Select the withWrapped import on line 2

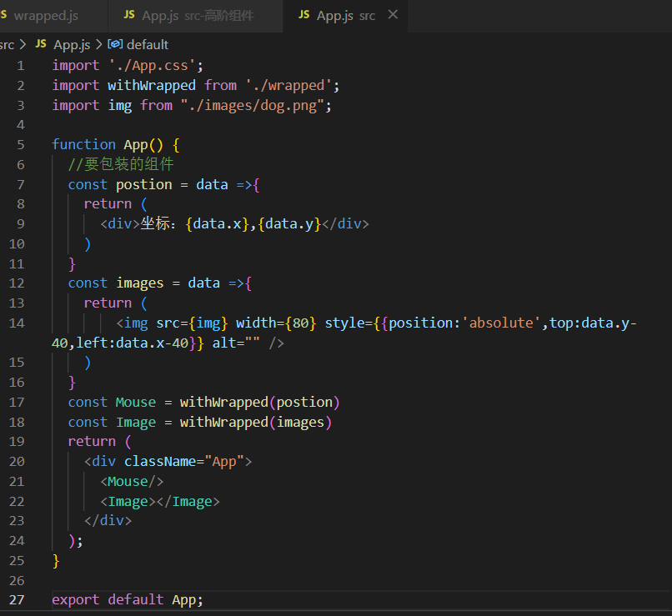[x=152, y=84]
